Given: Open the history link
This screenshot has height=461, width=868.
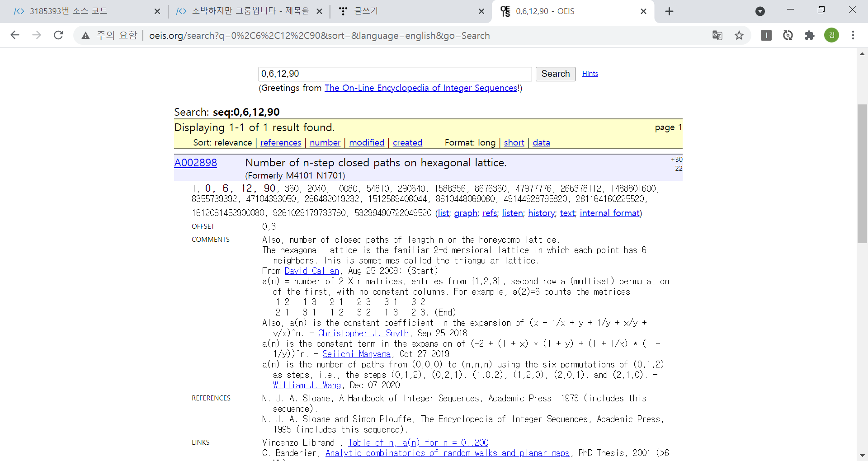Looking at the screenshot, I should click(541, 213).
